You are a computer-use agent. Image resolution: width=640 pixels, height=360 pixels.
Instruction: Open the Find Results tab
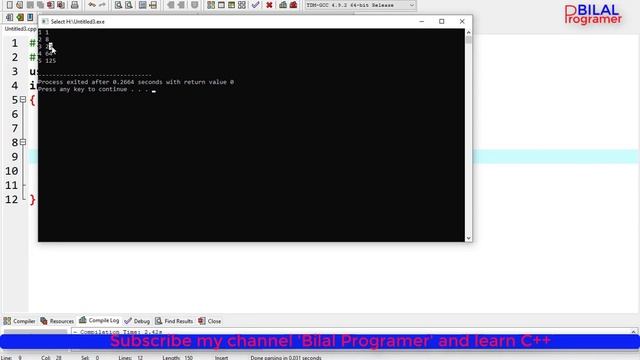tap(174, 321)
